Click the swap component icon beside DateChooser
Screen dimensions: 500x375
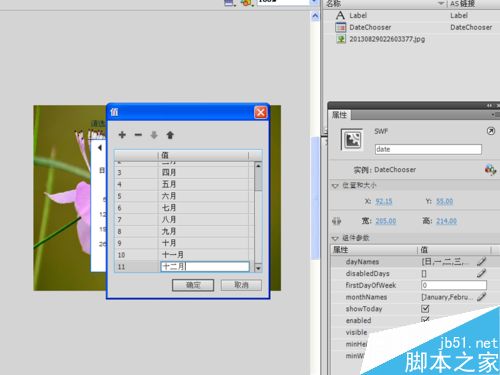click(x=490, y=170)
